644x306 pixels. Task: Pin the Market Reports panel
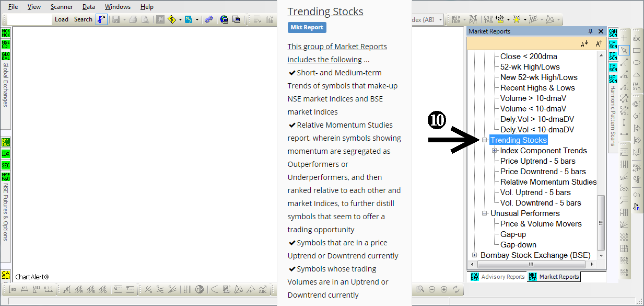pyautogui.click(x=591, y=31)
